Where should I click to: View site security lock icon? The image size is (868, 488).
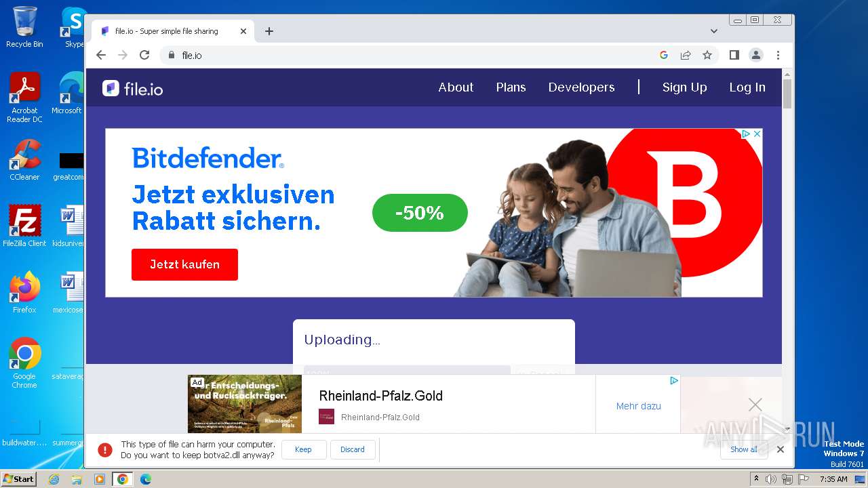coord(172,55)
